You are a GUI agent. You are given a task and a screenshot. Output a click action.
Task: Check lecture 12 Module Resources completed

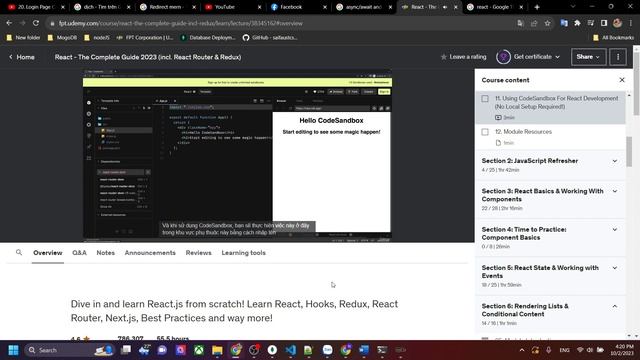[485, 132]
